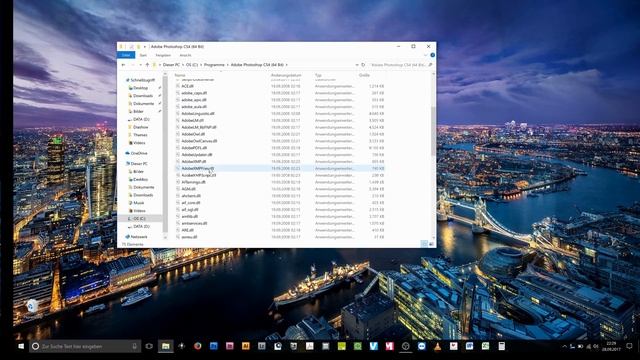Click the Explorer search field
Image resolution: width=640 pixels, height=360 pixels.
tap(399, 65)
